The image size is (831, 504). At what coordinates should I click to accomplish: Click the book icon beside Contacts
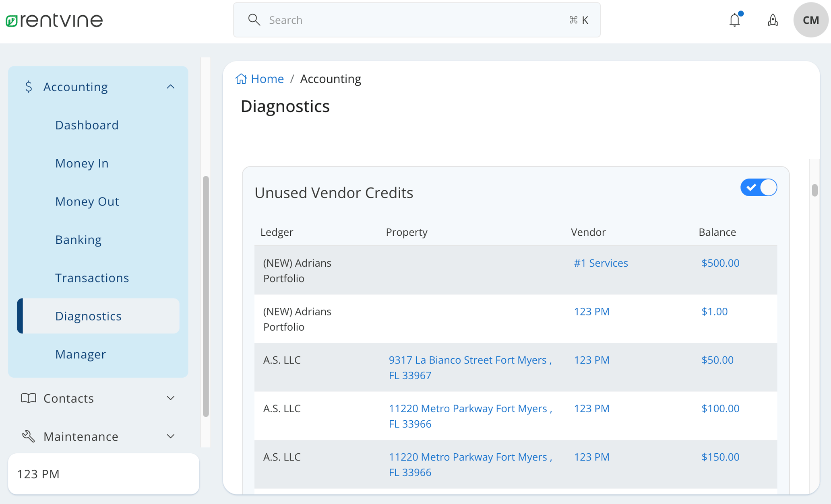coord(28,398)
